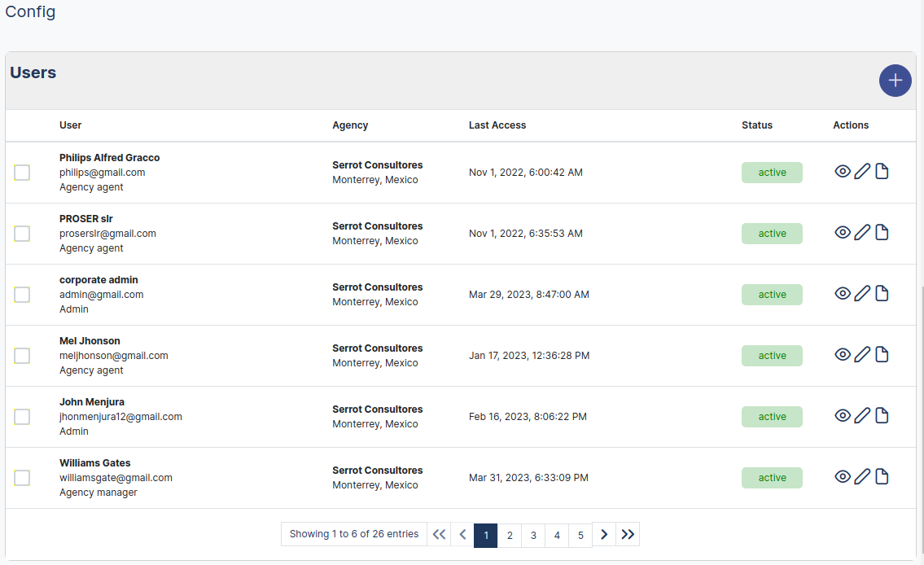The width and height of the screenshot is (924, 565).
Task: View Mel Jhonson's details
Action: (x=843, y=354)
